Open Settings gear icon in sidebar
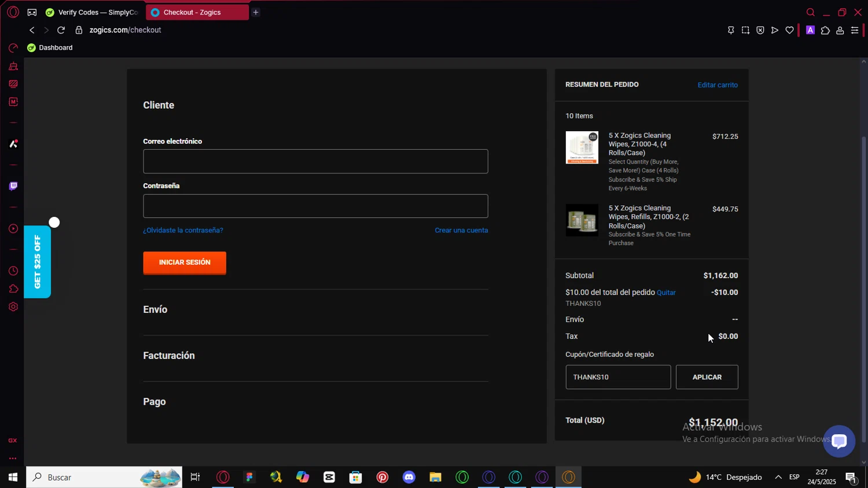The image size is (868, 488). [13, 307]
